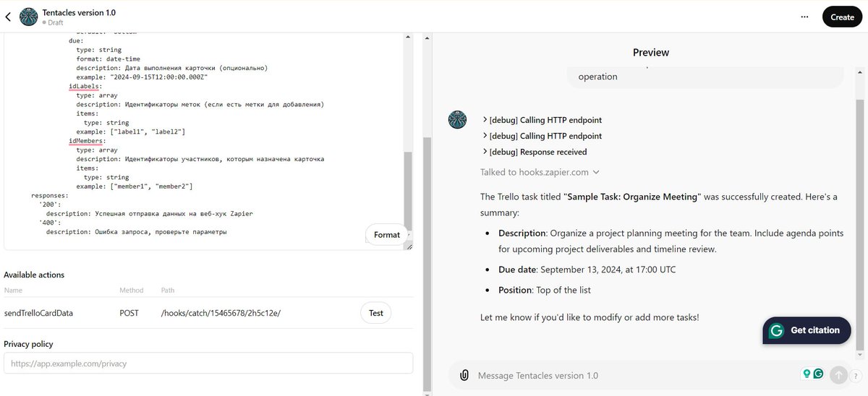This screenshot has width=868, height=396.
Task: Click the Sample Task: Organize Meeting bold text
Action: [x=632, y=197]
